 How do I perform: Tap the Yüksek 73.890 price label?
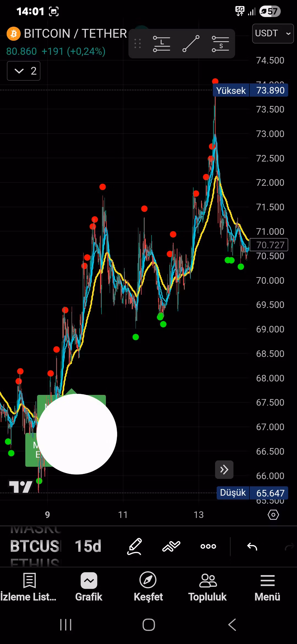coord(251,90)
